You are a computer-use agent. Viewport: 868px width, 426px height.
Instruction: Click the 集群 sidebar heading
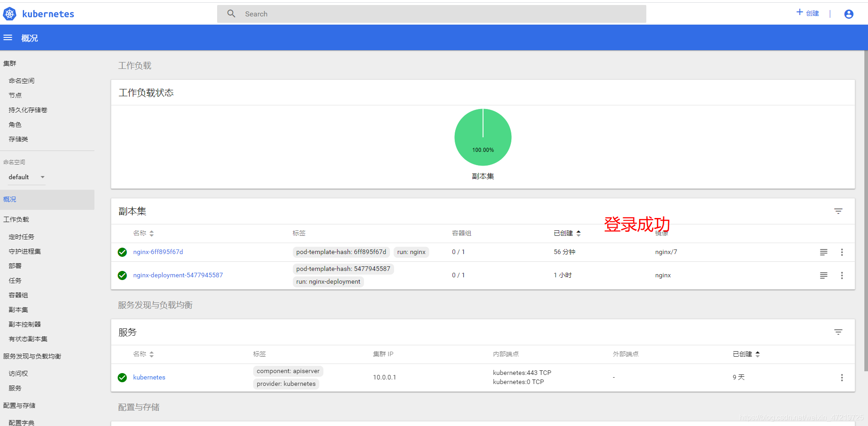(10, 63)
